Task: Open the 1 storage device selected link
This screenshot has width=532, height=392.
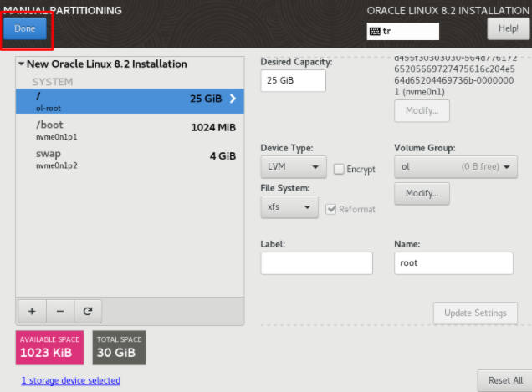Action: (71, 380)
